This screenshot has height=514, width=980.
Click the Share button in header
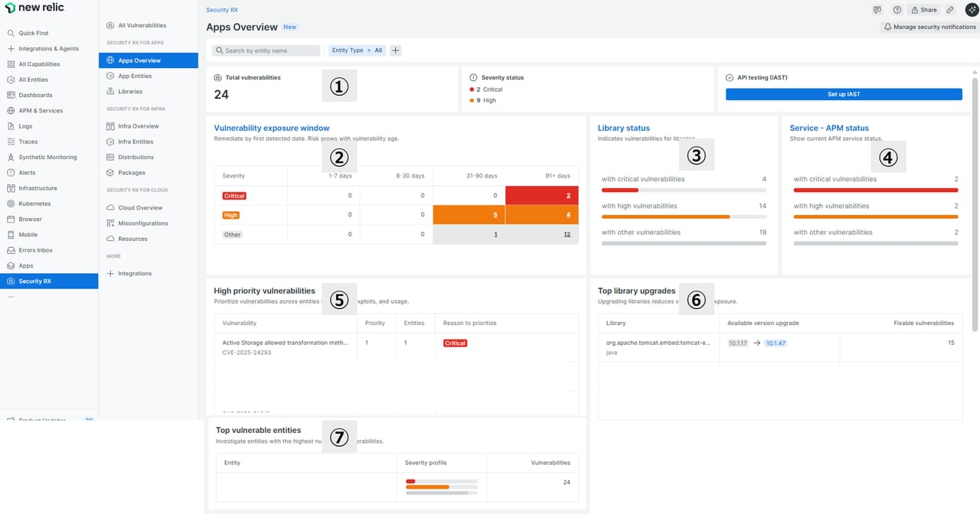pyautogui.click(x=924, y=10)
